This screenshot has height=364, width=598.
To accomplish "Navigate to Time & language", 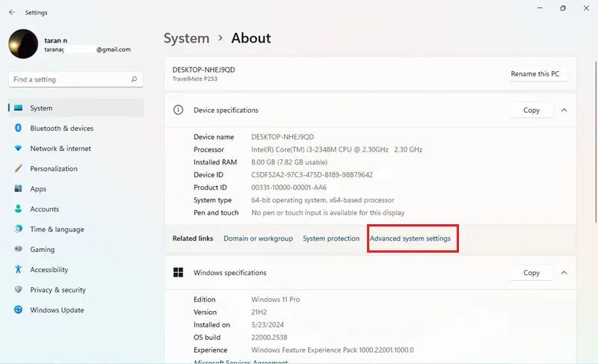I will point(76,229).
